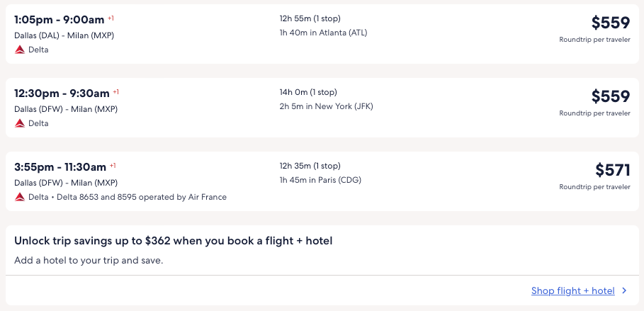Screen dimensions: 644x311
Task: Click 1h 45m in Paris (CDG) layover
Action: tap(320, 180)
